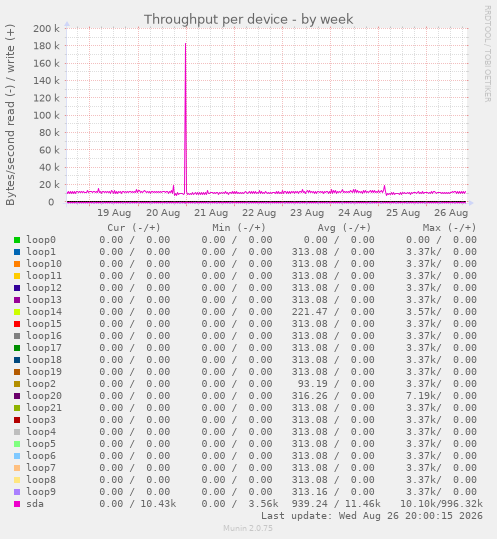This screenshot has width=497, height=539.
Task: Select the loop13 device label
Action: pos(44,300)
